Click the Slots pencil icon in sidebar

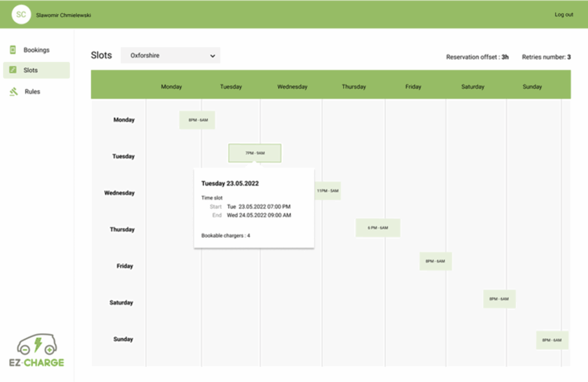14,70
